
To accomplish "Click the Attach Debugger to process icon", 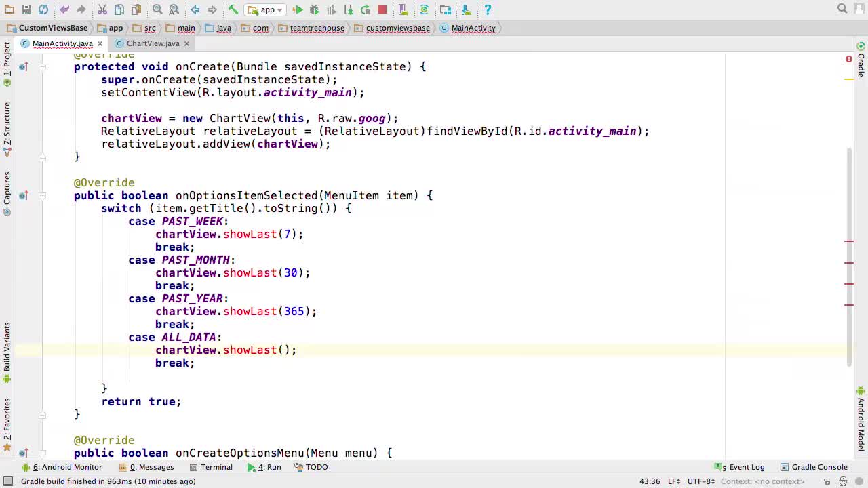I will pos(349,9).
